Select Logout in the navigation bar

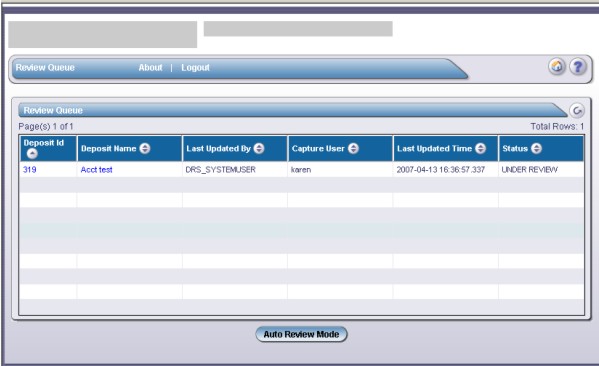[195, 68]
